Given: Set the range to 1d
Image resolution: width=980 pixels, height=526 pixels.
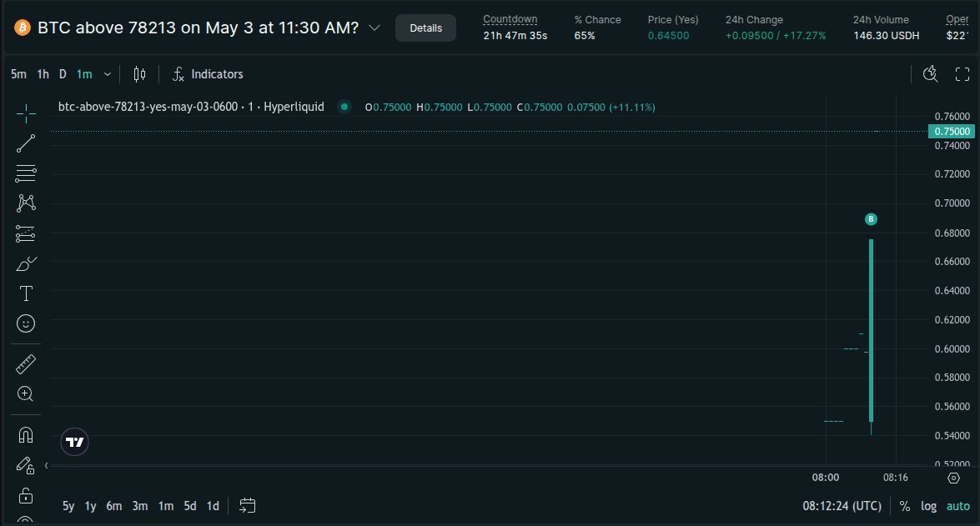Looking at the screenshot, I should (214, 506).
